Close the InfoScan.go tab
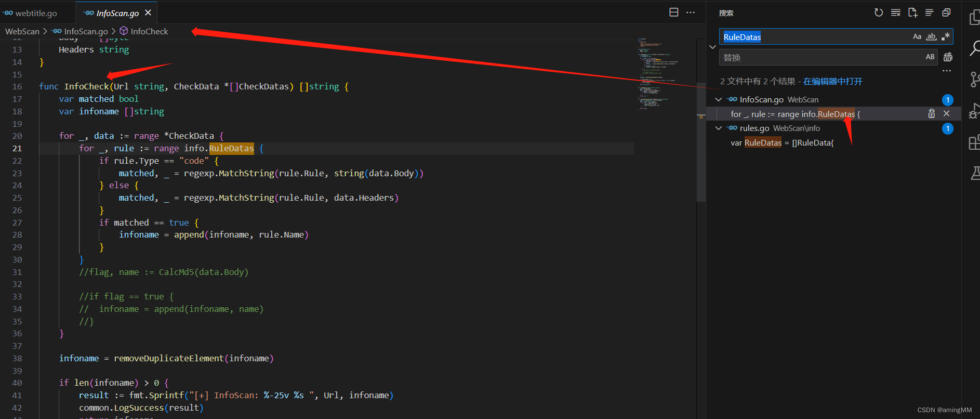This screenshot has width=980, height=419. pos(148,12)
